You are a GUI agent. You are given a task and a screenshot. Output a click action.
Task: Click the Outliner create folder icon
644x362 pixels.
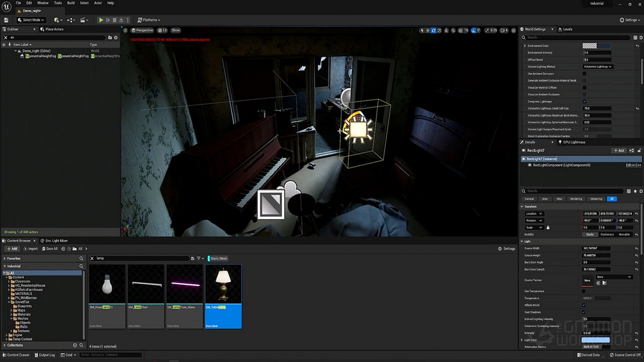point(109,38)
